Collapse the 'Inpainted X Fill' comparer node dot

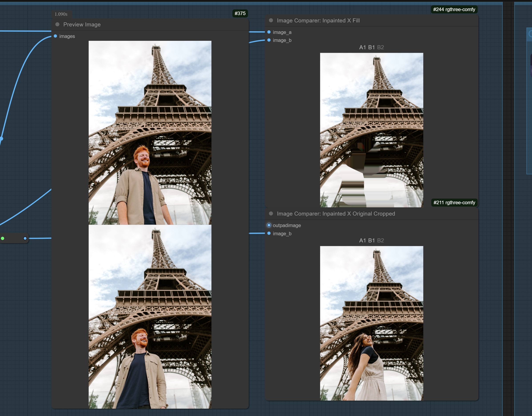tap(271, 20)
